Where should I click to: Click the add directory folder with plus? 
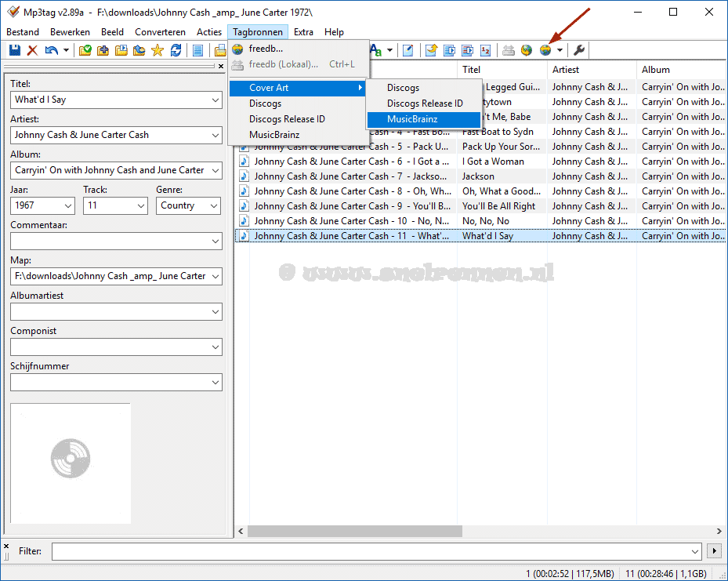click(x=103, y=50)
